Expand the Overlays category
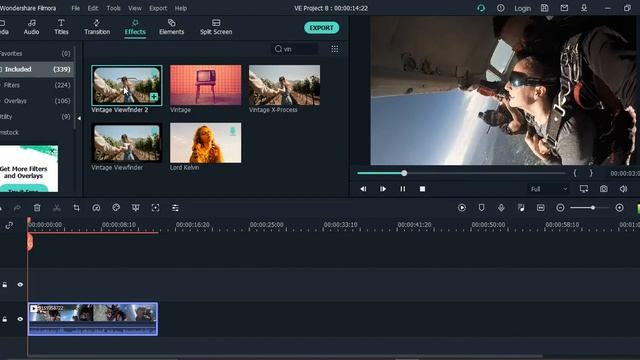640x360 pixels. tap(36, 101)
